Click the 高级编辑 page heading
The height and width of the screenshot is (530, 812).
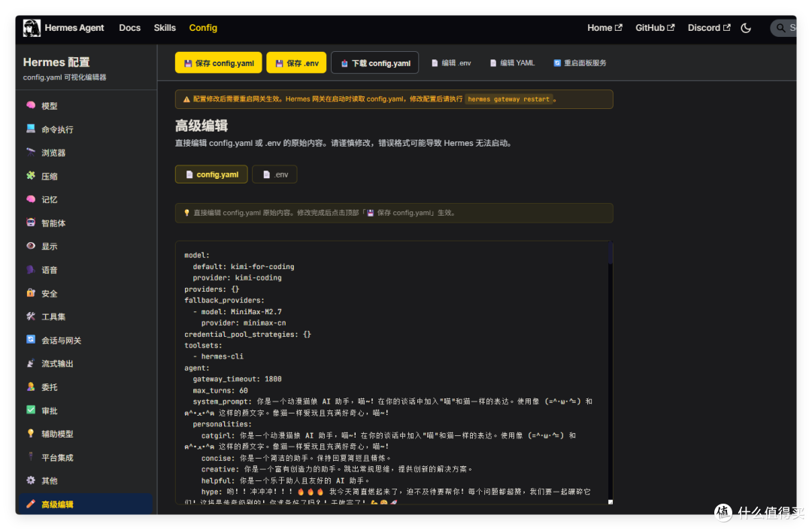pyautogui.click(x=201, y=126)
